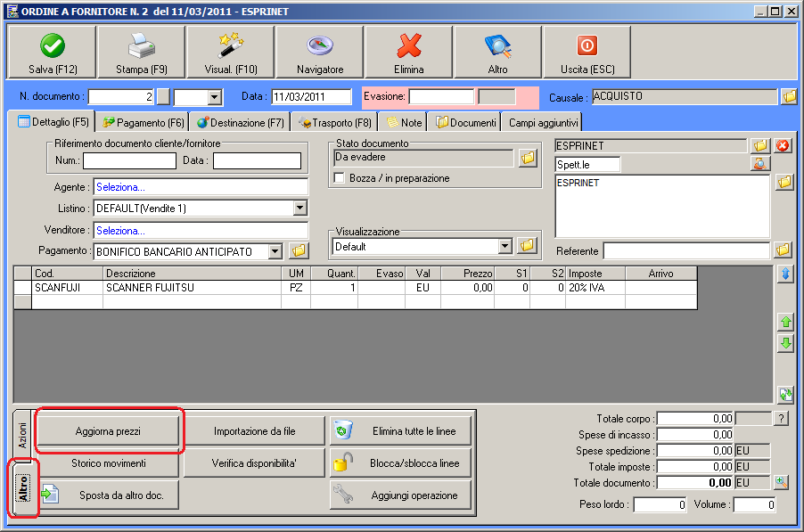Select the vertical Azioni tab

(x=22, y=435)
